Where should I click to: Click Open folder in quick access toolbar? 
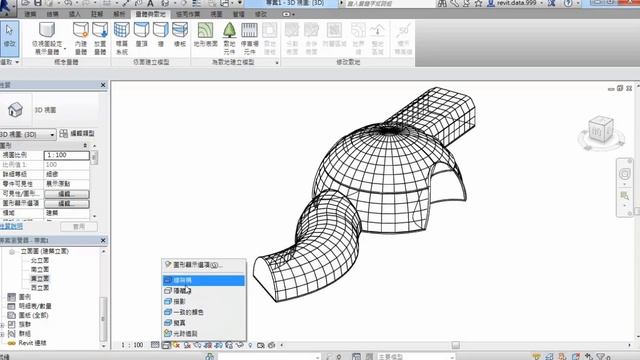[x=25, y=3]
